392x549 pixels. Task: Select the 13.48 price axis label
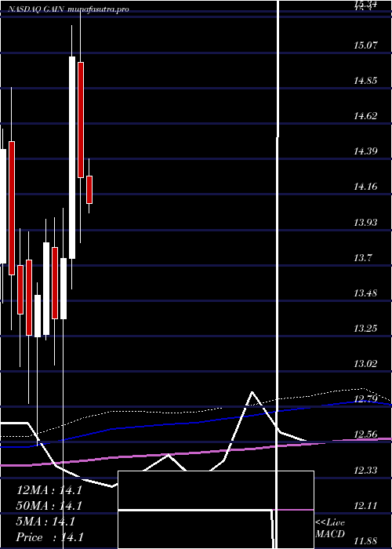365,293
